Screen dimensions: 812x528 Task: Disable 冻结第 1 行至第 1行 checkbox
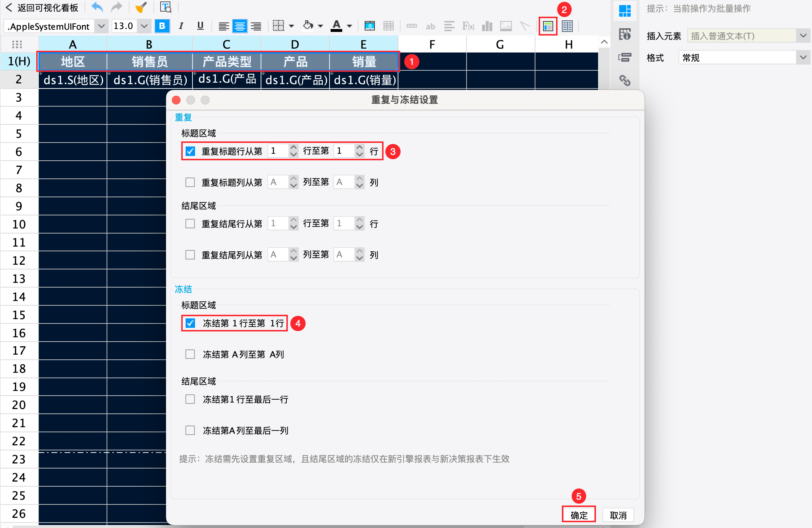coord(190,323)
